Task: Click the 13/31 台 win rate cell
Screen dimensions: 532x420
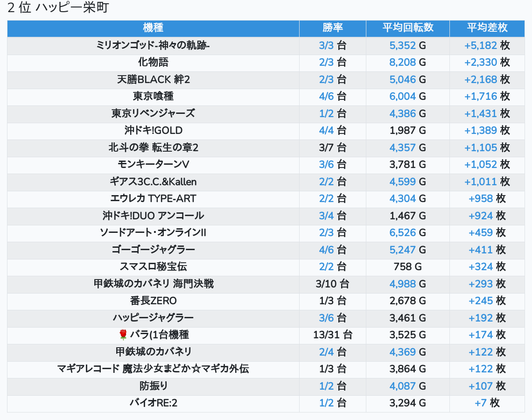Action: [x=332, y=335]
